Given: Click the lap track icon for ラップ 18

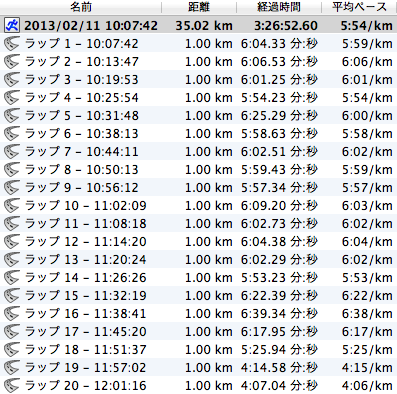Looking at the screenshot, I should tap(12, 349).
